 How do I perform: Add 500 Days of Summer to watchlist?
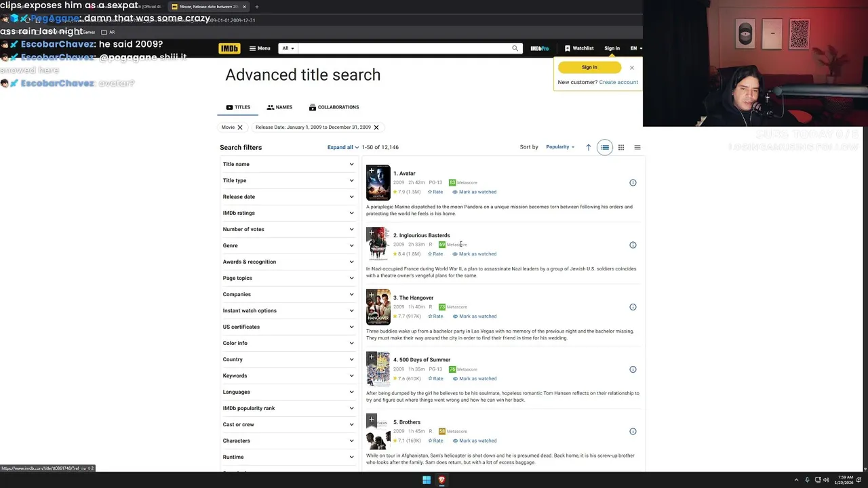pyautogui.click(x=372, y=357)
